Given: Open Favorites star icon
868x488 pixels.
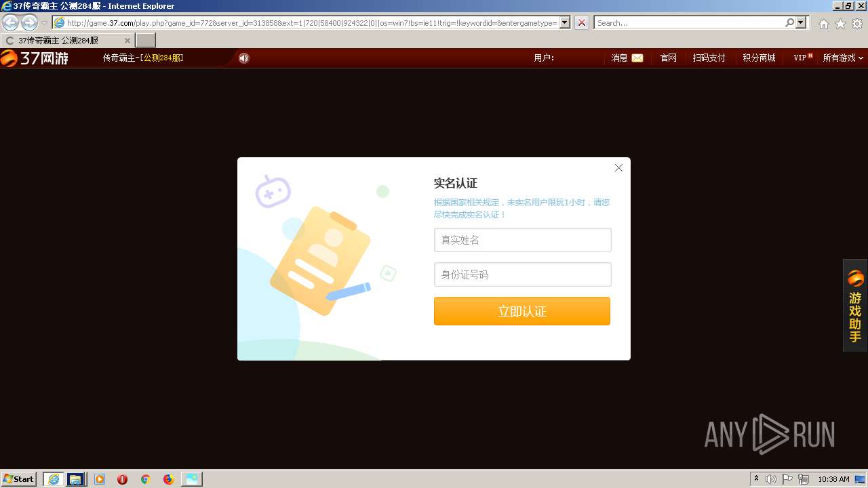Looking at the screenshot, I should tap(840, 24).
